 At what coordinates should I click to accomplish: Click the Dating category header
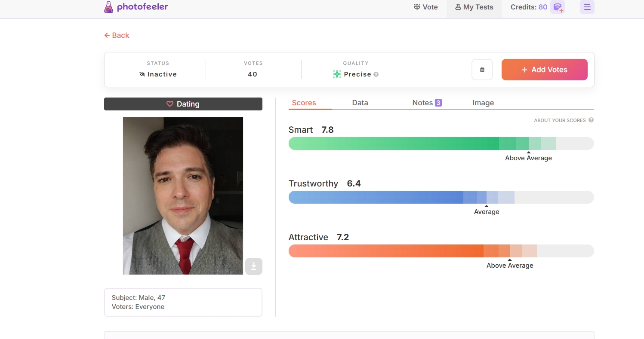[x=183, y=104]
